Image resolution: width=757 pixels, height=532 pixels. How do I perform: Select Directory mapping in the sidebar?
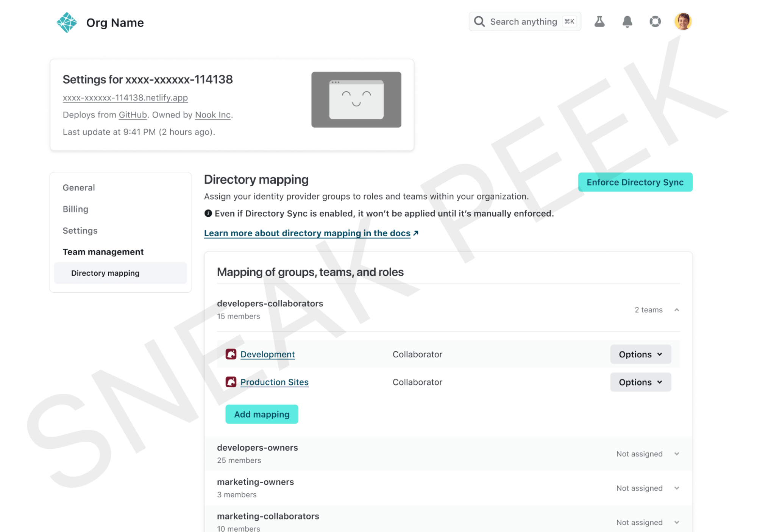click(105, 273)
